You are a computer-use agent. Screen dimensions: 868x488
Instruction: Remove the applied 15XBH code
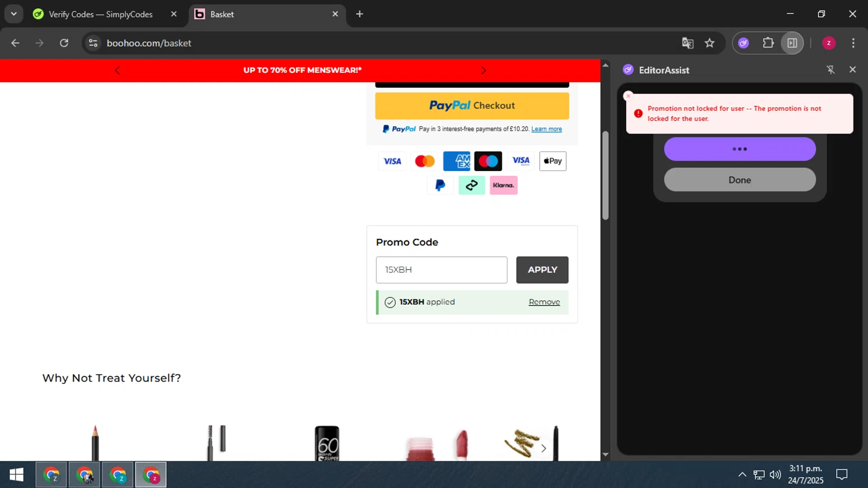[545, 302]
